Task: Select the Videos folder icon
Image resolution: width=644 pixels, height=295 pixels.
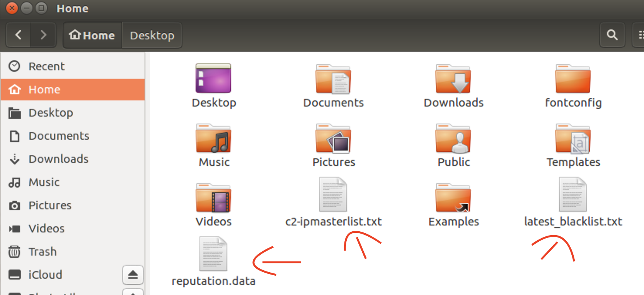Action: pos(213,198)
